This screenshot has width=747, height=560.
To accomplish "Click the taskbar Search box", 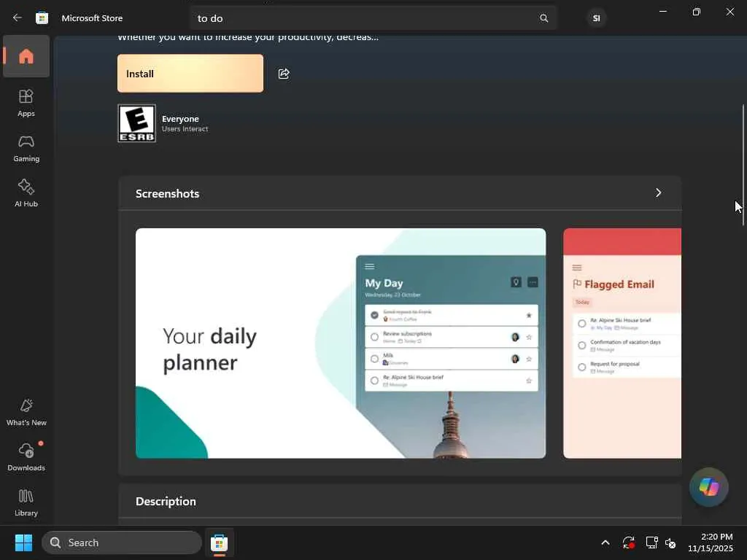I will (x=122, y=542).
